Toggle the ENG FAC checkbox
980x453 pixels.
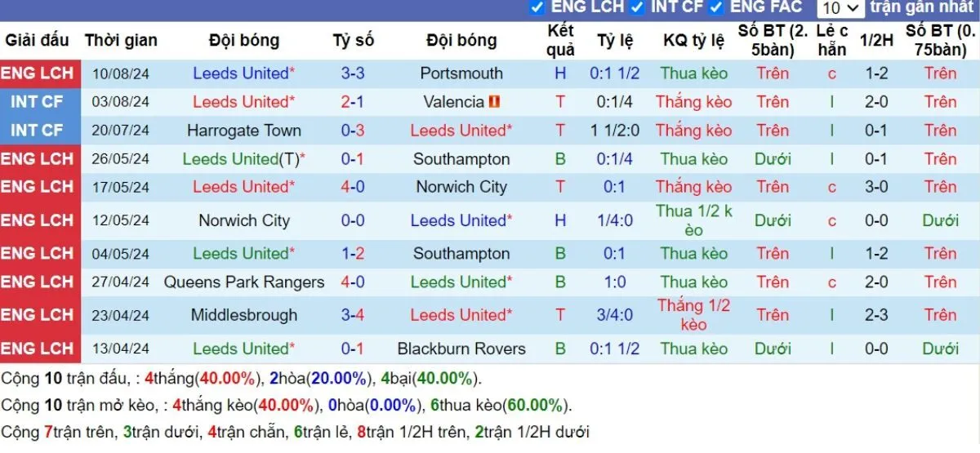pos(716,7)
